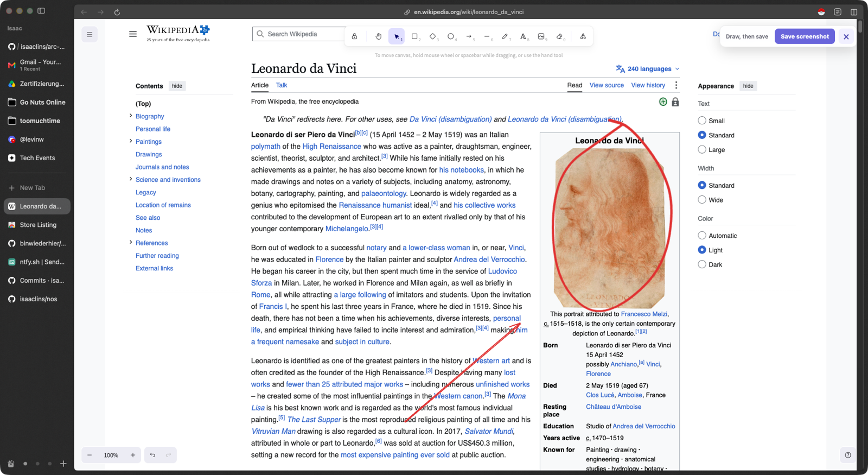Reload the page in browser toolbar

117,12
